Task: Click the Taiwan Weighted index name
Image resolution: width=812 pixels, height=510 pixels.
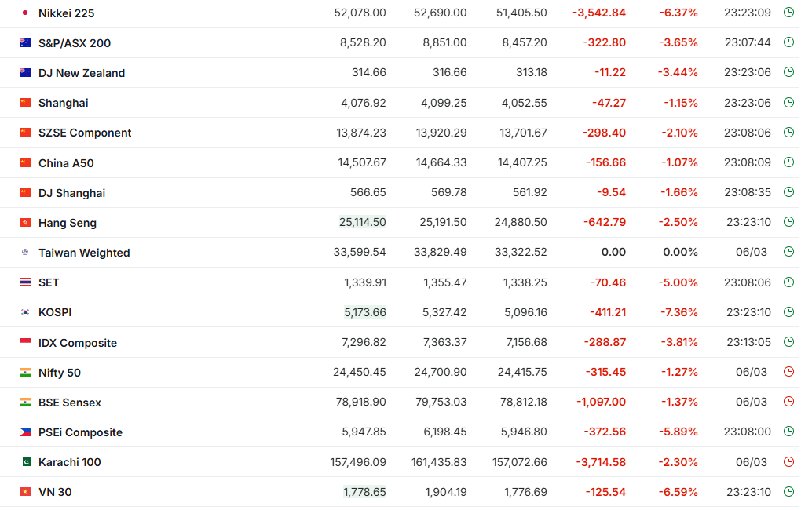Action: pos(84,253)
